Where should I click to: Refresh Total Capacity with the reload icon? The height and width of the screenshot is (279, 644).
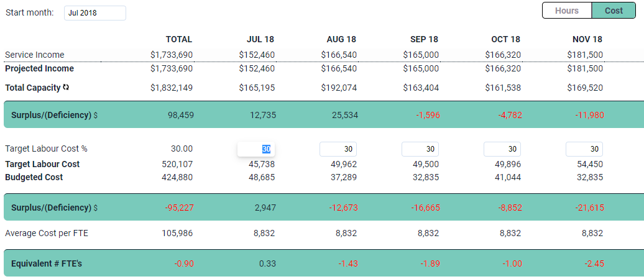[66, 88]
